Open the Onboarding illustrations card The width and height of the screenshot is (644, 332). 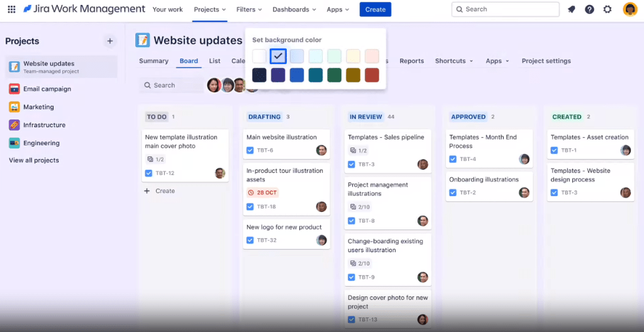coord(489,187)
